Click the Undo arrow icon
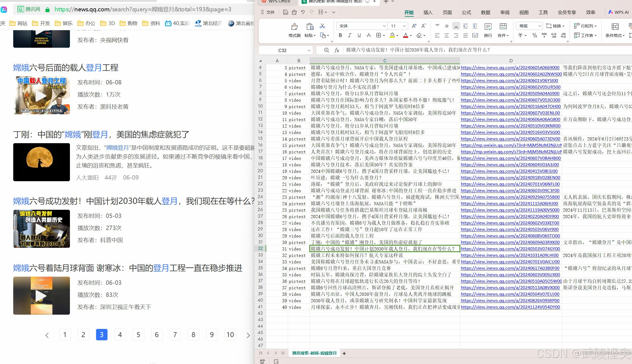 303,12
